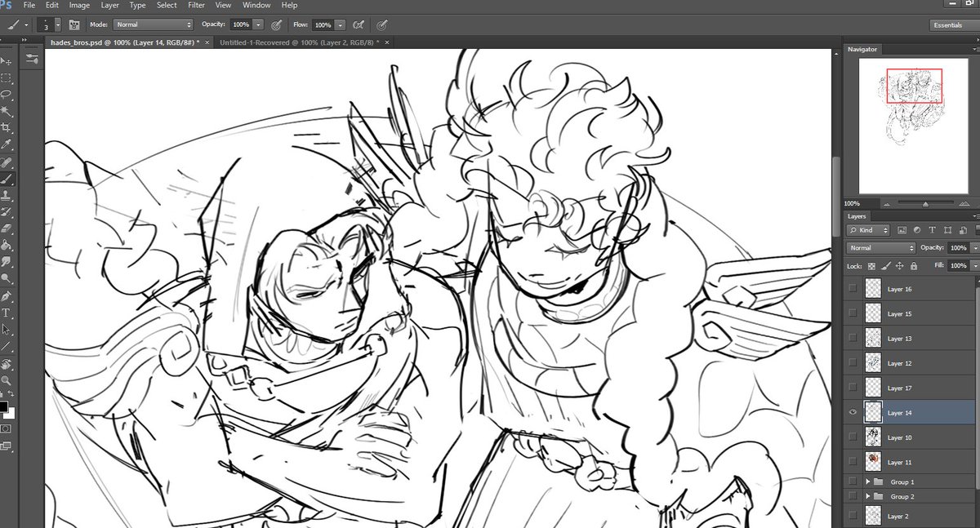Select the Eraser tool

tap(6, 229)
